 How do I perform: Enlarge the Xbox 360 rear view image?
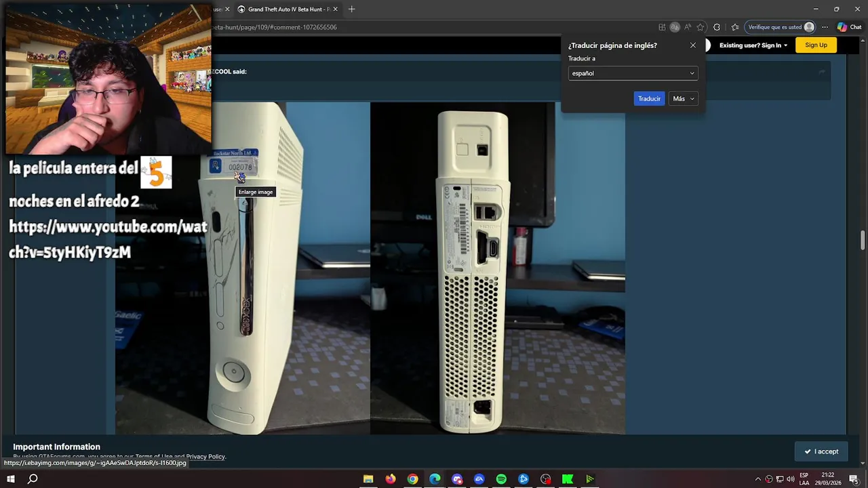coord(498,268)
